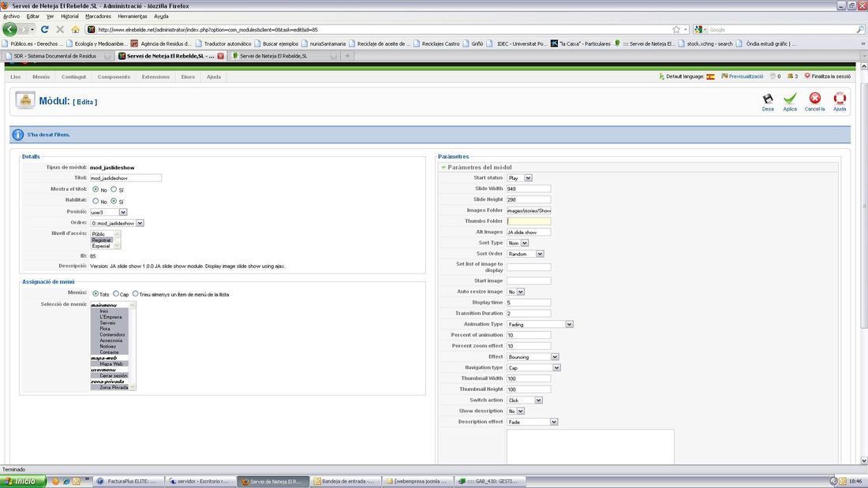The image size is (868, 488).
Task: Go to the Firefox home icon
Action: [75, 29]
